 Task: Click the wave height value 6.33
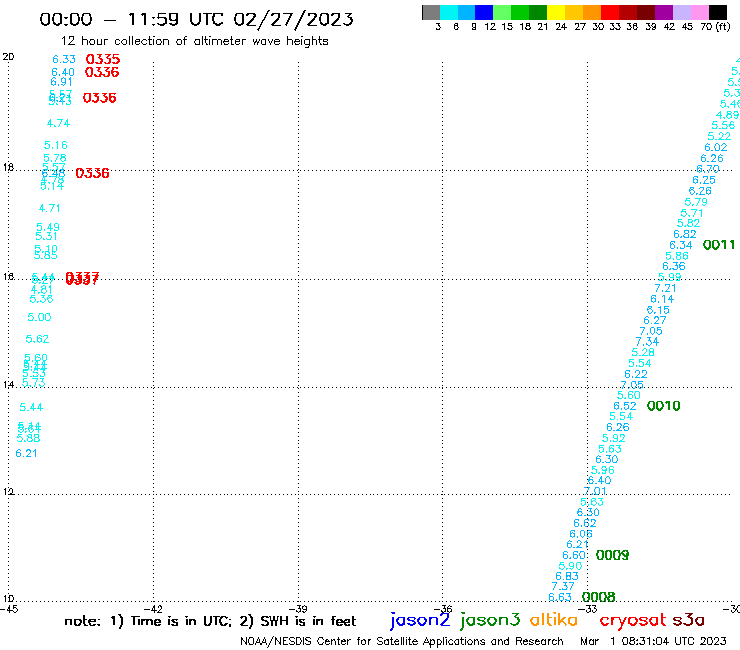click(64, 59)
